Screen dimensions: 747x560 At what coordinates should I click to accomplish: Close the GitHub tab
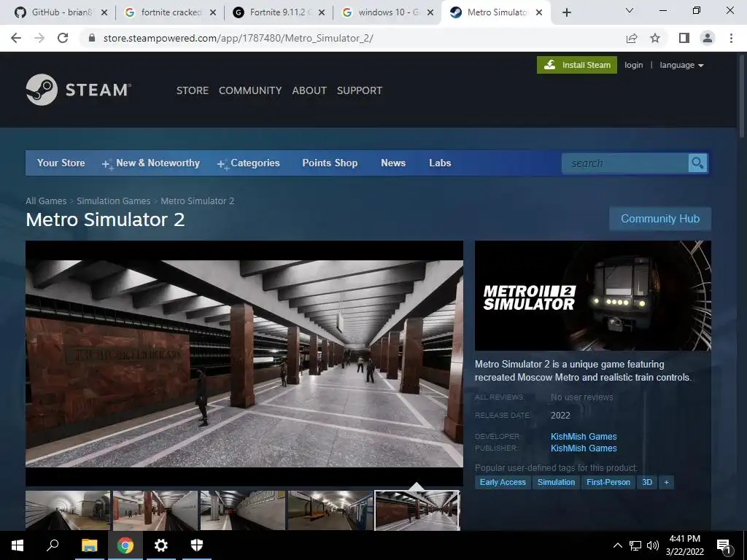click(x=104, y=13)
